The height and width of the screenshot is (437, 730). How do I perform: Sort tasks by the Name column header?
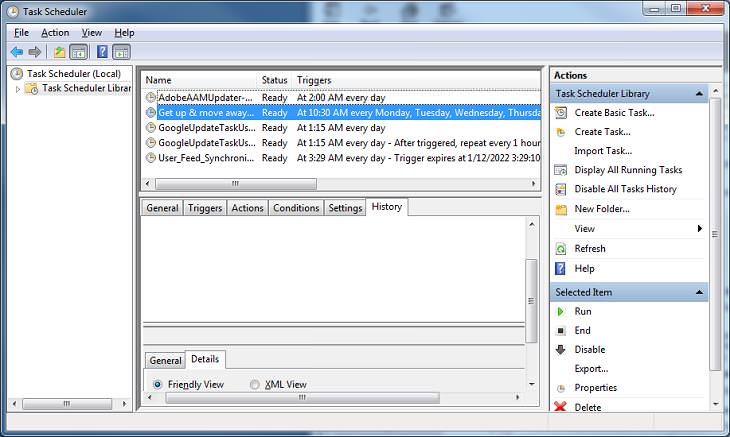(x=199, y=80)
